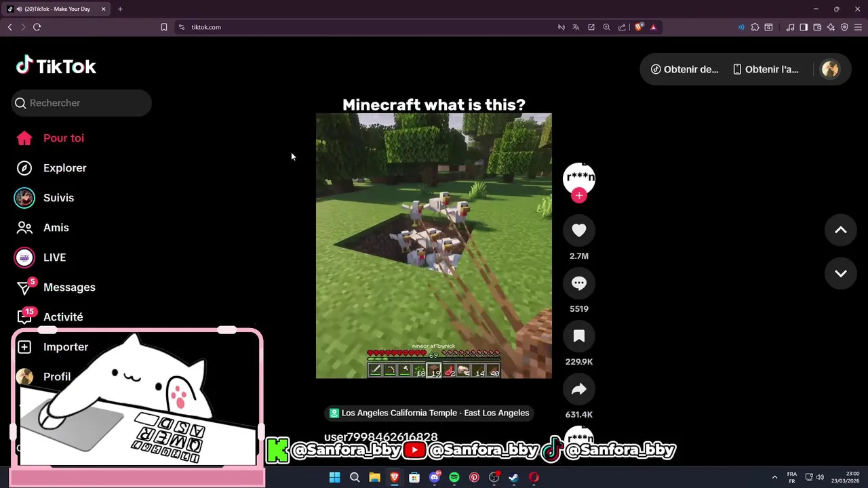This screenshot has width=868, height=488.
Task: Go to next video with down chevron
Action: (x=841, y=273)
